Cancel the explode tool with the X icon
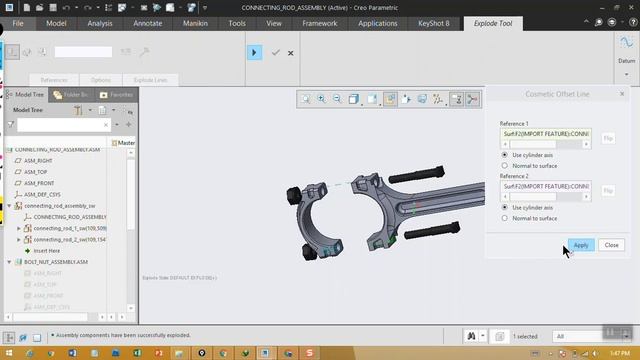 [x=291, y=53]
